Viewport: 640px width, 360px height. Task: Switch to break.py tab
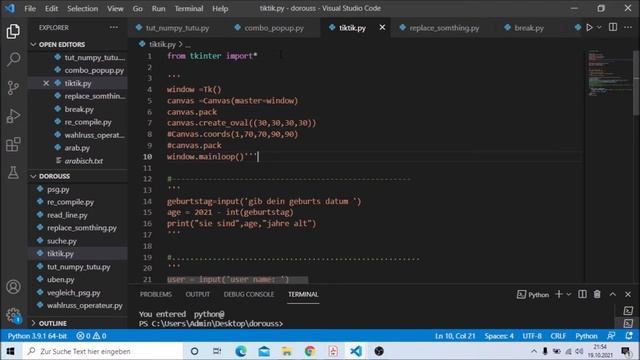tap(529, 28)
